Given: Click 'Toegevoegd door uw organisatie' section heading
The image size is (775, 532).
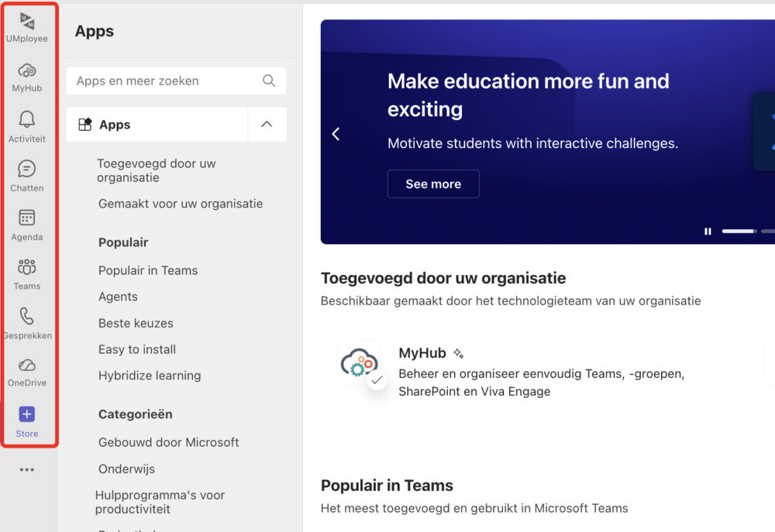Looking at the screenshot, I should tap(443, 278).
